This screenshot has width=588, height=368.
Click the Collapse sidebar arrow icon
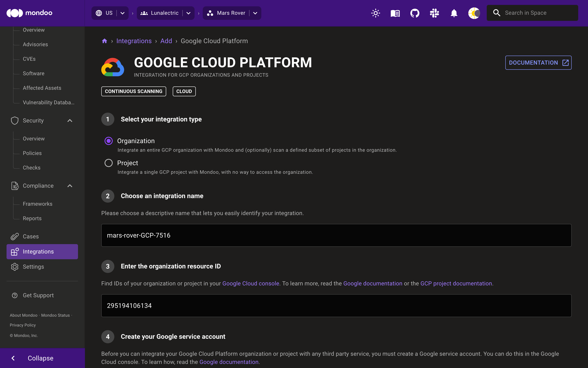13,358
